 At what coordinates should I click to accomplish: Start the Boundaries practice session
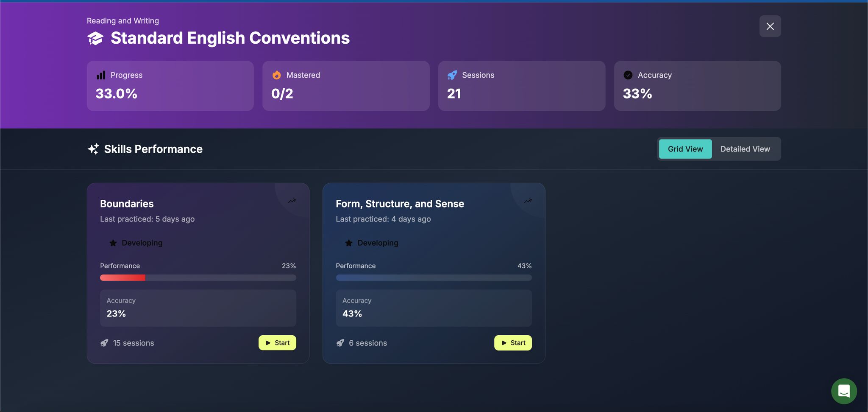click(x=277, y=343)
